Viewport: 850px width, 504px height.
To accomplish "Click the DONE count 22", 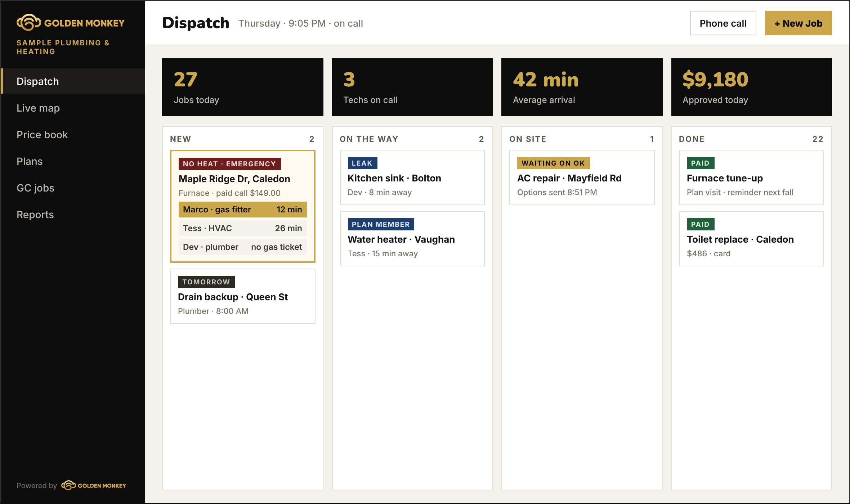I will [818, 139].
